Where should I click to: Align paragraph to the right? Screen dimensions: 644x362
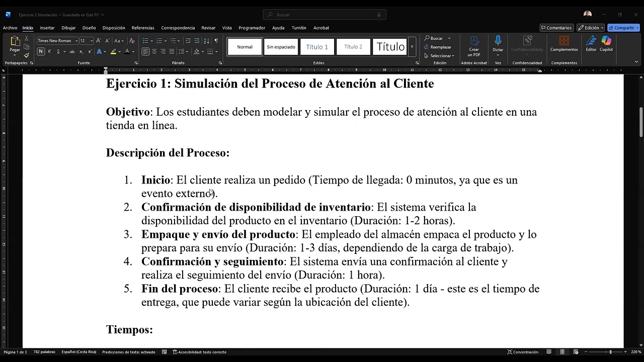(163, 51)
